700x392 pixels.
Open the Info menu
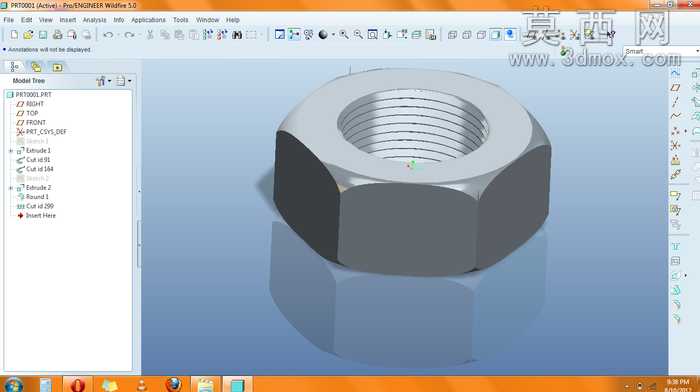click(x=119, y=20)
